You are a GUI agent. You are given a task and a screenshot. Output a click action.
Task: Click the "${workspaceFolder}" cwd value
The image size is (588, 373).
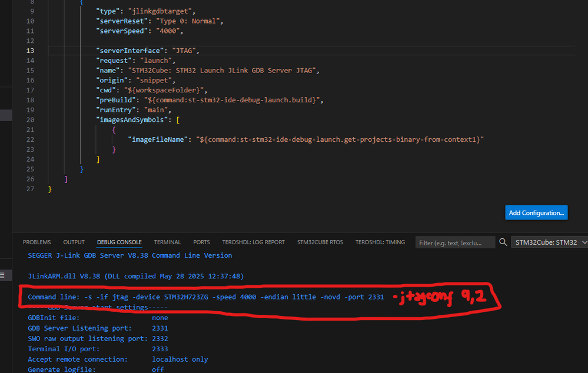[x=164, y=90]
